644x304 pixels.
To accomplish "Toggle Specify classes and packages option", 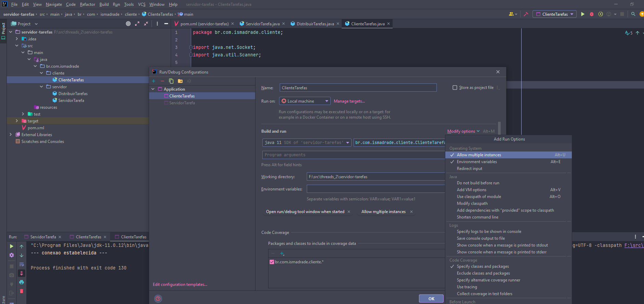I will [509, 266].
